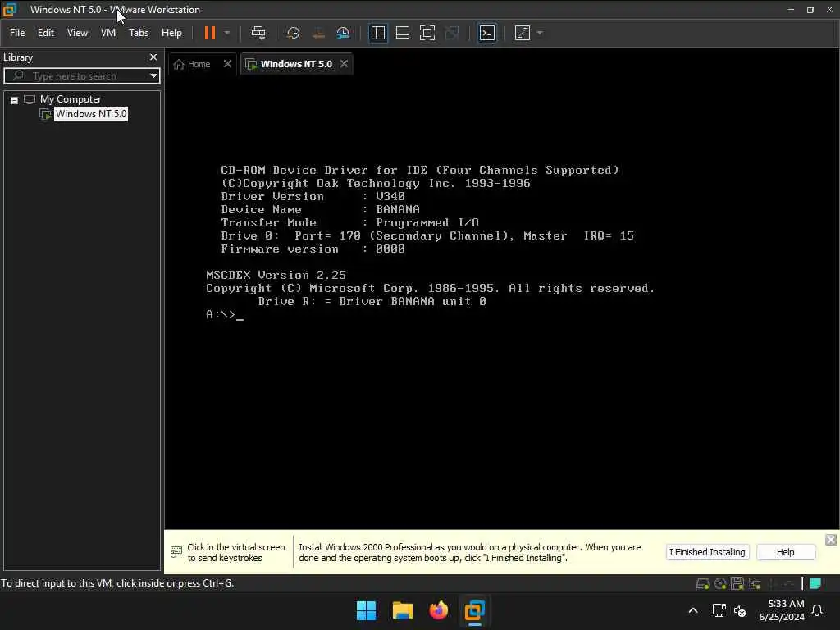The height and width of the screenshot is (630, 840).
Task: Close the Library panel
Action: coord(153,57)
